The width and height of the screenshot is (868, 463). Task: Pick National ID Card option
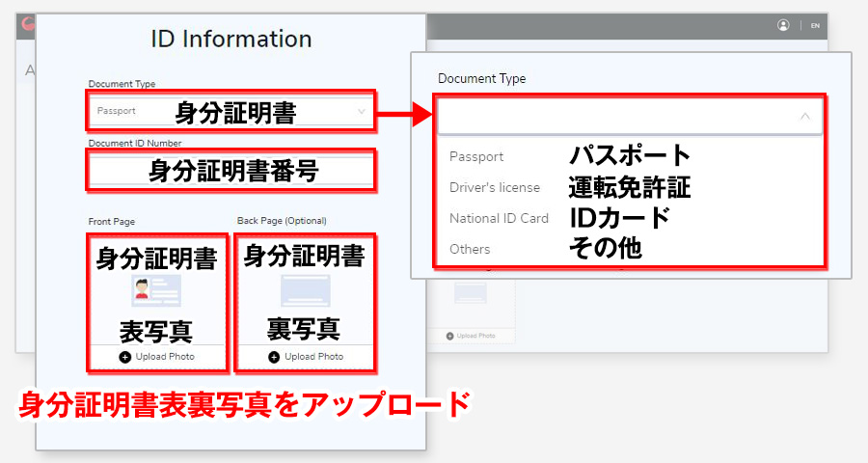[x=499, y=218]
